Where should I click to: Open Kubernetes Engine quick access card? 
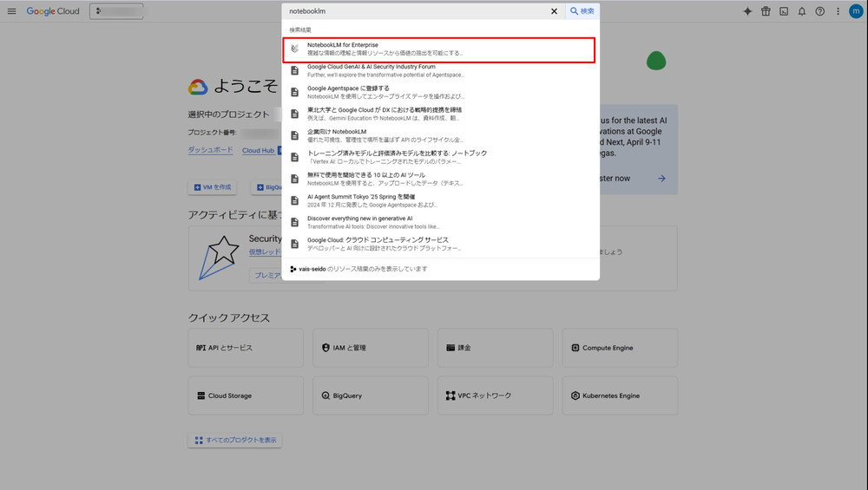(x=620, y=396)
